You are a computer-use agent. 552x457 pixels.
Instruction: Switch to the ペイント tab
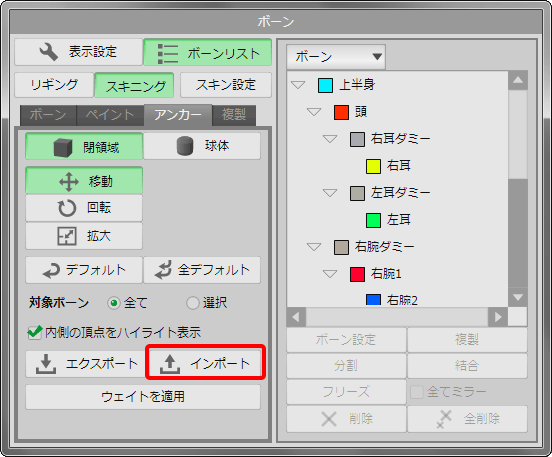click(110, 115)
